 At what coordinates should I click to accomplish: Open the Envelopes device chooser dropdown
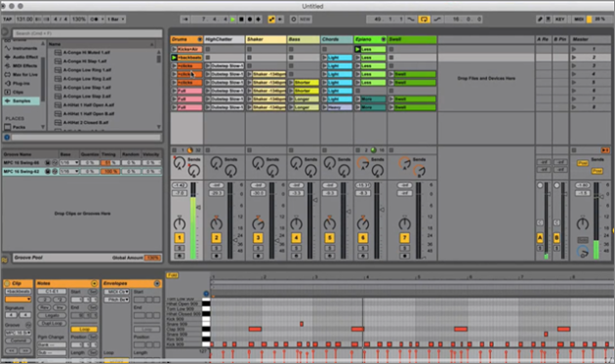point(116,292)
